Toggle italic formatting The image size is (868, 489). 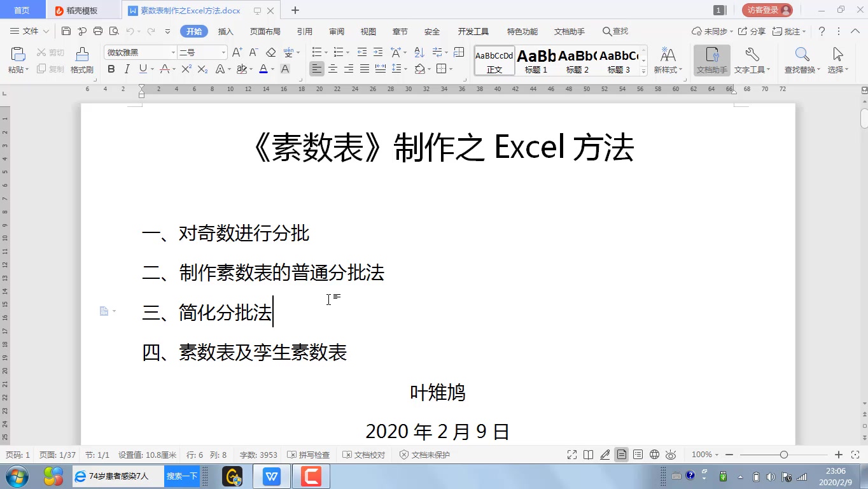pyautogui.click(x=127, y=69)
